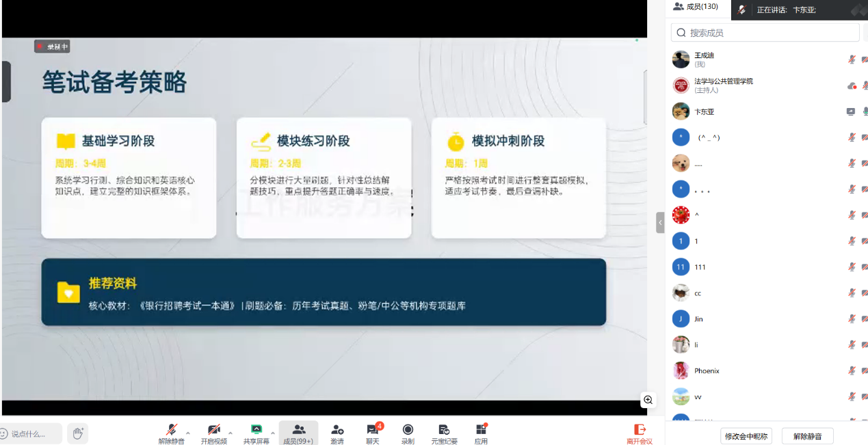Open 元宝纪要 meeting notes
Screen dimensions: 868x445
point(444,429)
